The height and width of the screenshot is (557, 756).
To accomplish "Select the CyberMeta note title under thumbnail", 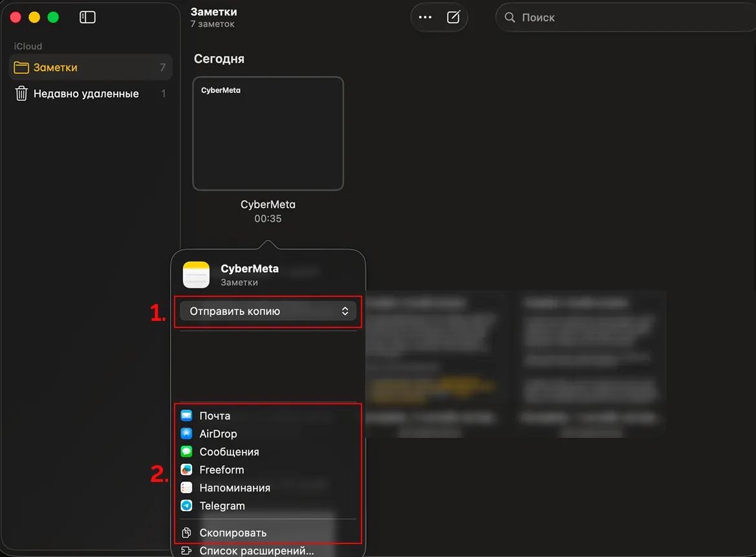I will tap(268, 204).
